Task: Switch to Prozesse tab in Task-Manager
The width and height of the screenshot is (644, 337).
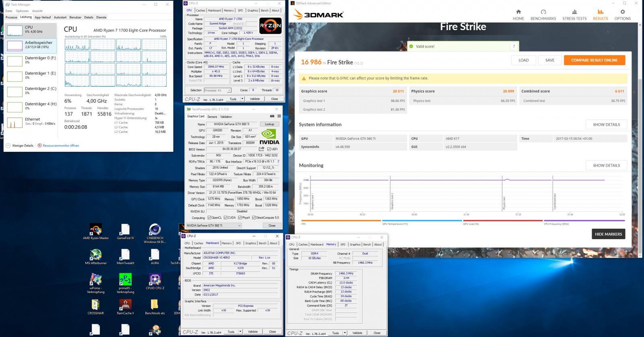Action: click(x=11, y=17)
